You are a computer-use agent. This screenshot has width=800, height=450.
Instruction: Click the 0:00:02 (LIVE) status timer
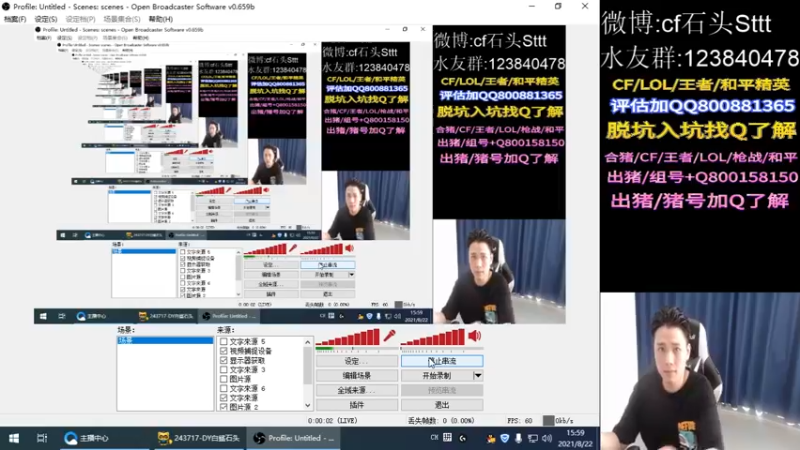coord(333,421)
